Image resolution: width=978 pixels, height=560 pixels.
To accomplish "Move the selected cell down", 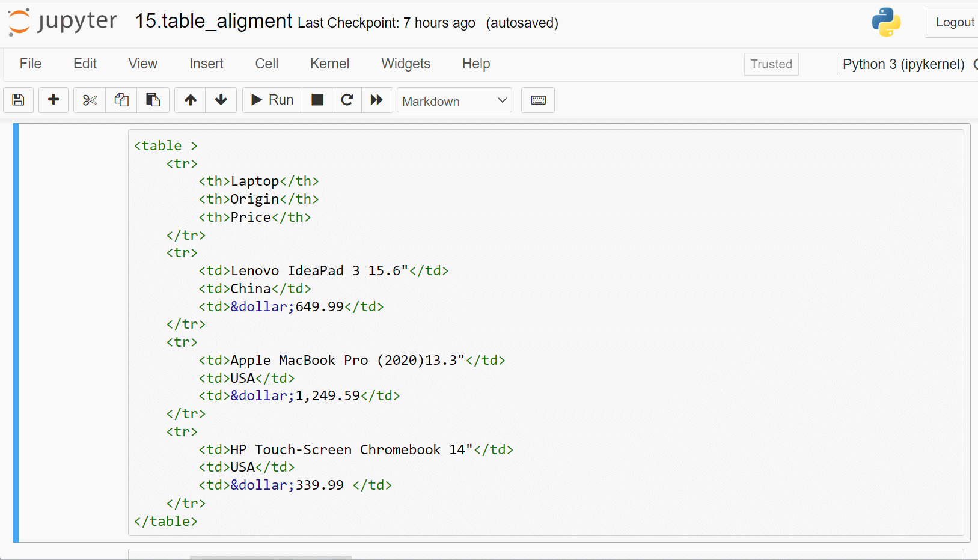I will (x=221, y=100).
